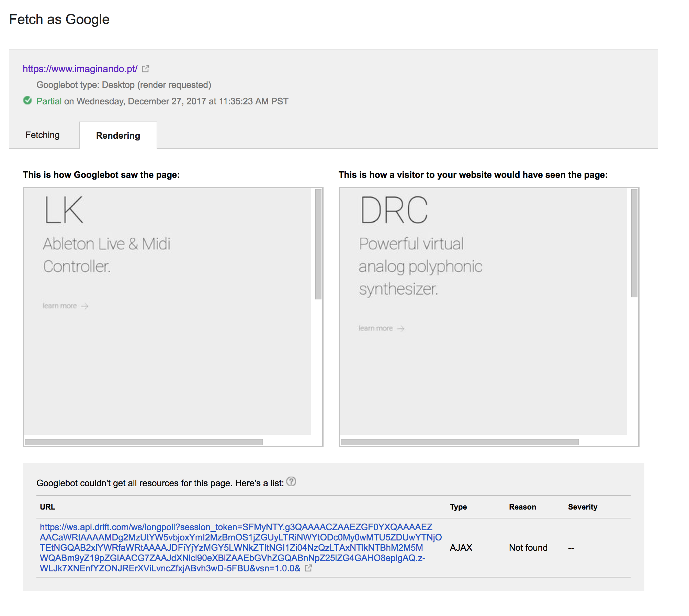Screen dimensions: 689x616
Task: Click 'Ableton Live & Midi Controller.' text
Action: pyautogui.click(x=107, y=255)
